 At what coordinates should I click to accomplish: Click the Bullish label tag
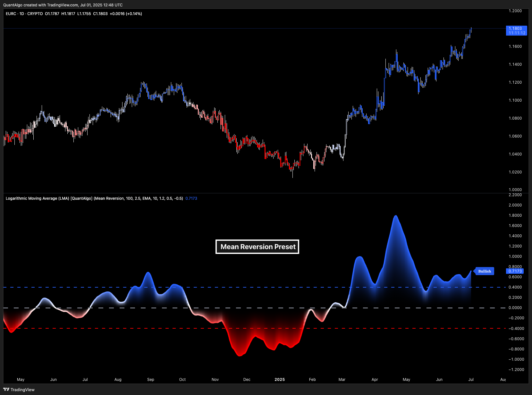(x=484, y=271)
